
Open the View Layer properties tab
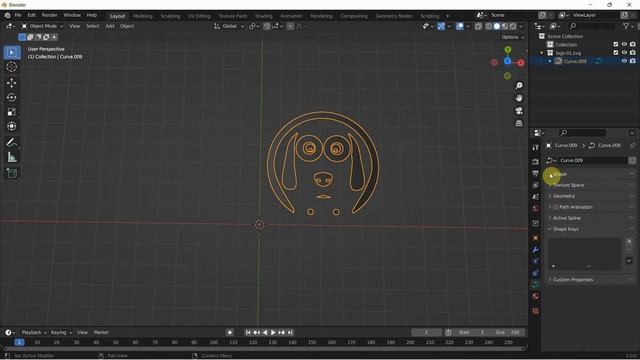point(536,185)
